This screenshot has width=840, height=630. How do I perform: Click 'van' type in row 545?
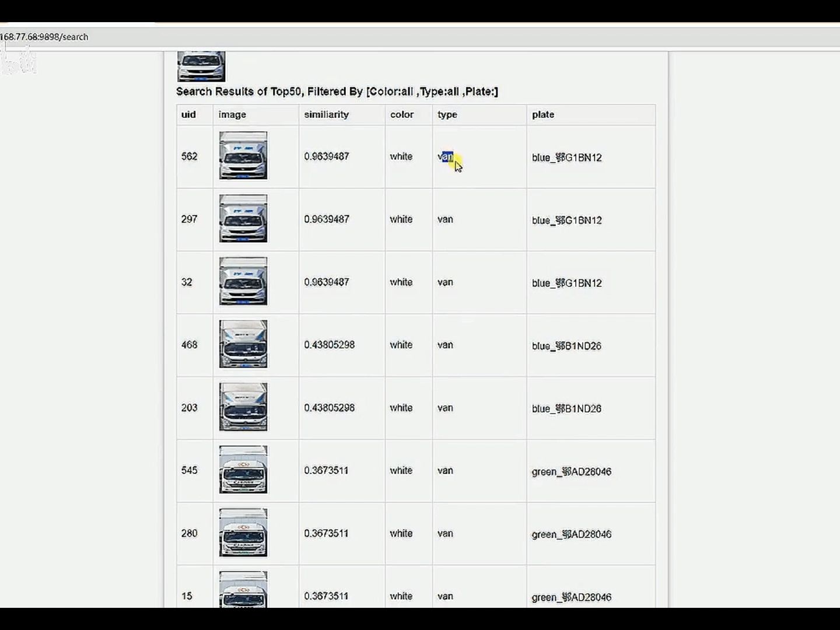[x=445, y=470]
